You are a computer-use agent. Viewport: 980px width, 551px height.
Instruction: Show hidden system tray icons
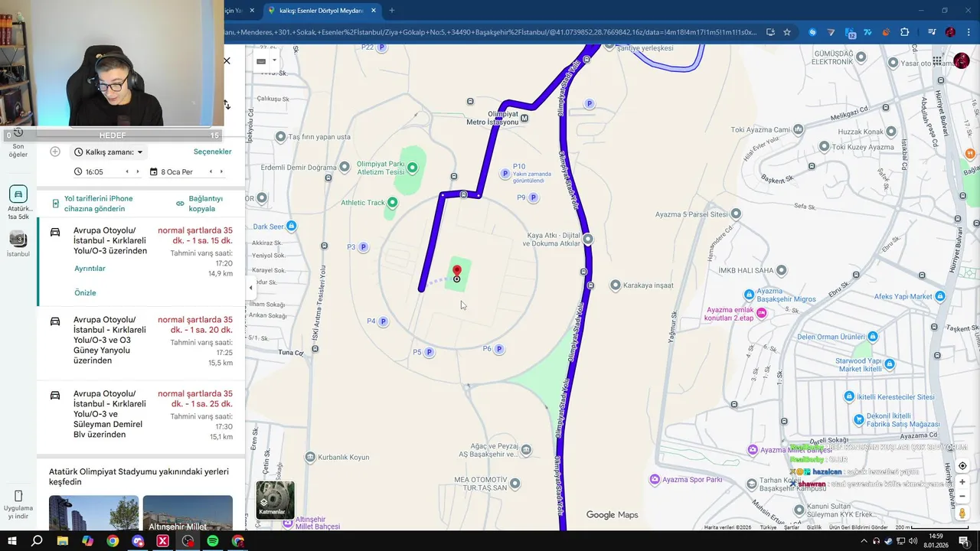pos(864,541)
